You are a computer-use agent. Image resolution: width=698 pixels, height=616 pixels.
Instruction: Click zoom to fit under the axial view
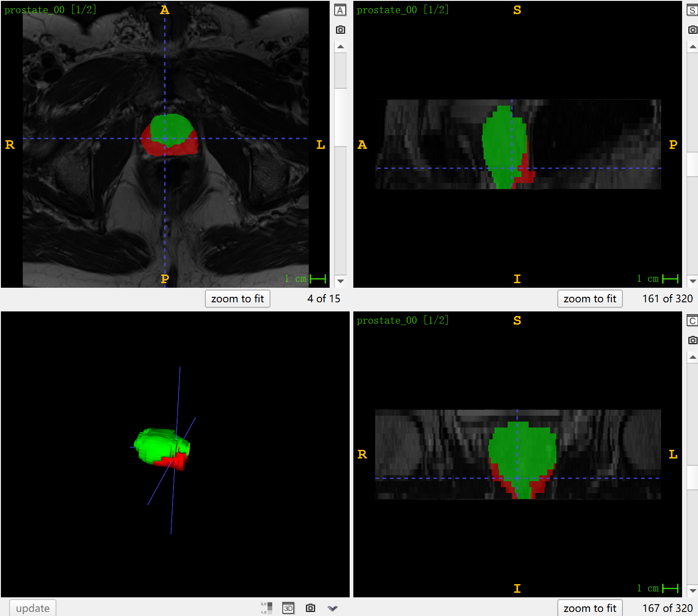pos(237,299)
